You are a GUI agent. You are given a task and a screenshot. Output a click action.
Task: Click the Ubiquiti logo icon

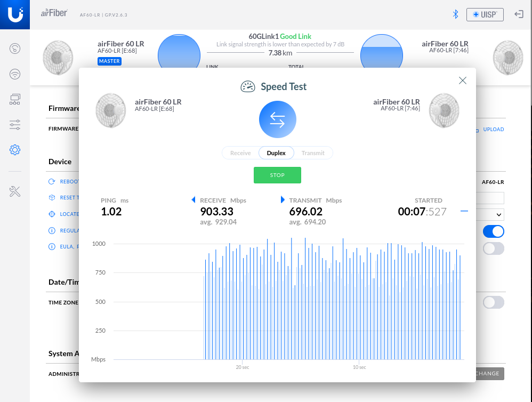15,14
